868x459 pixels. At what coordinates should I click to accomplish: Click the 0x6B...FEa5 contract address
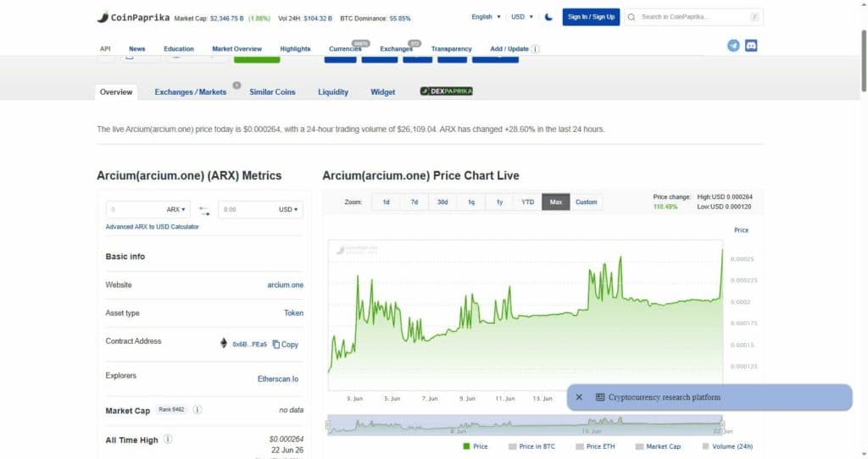[x=250, y=344]
